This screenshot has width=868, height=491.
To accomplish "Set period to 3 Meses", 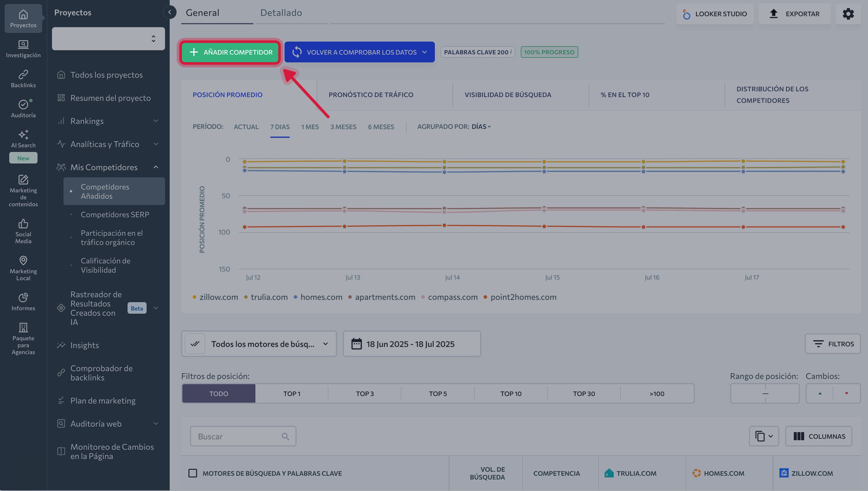I will [x=343, y=127].
